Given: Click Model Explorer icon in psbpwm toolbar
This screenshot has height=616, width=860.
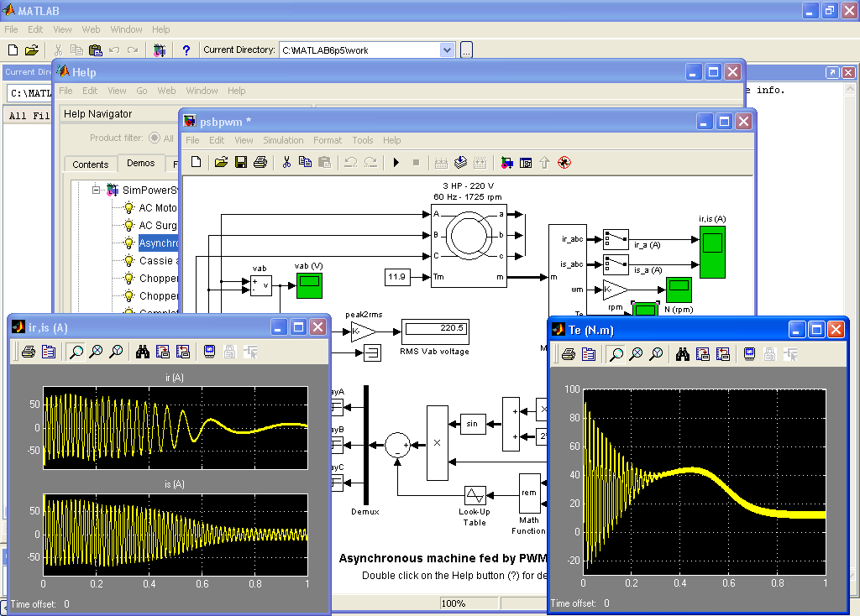Looking at the screenshot, I should click(526, 163).
